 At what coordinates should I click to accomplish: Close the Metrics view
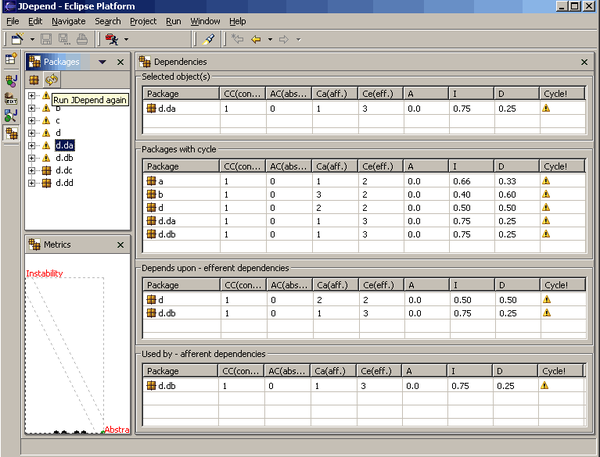121,245
